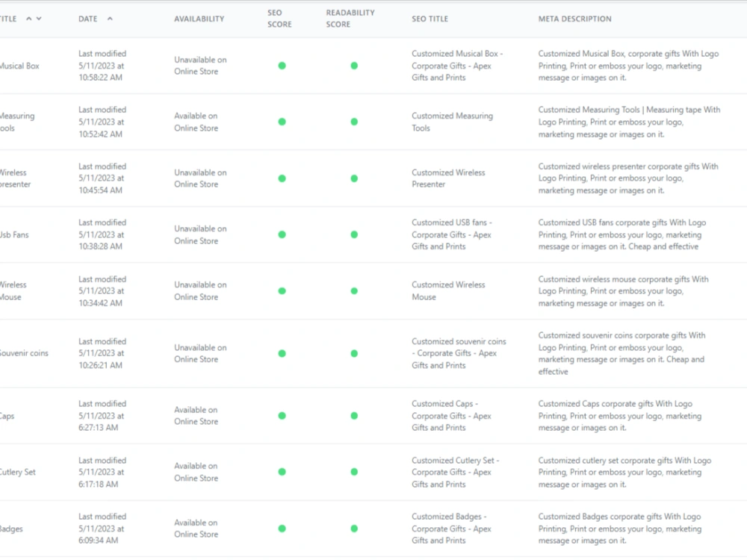Screen dimensions: 747x560
Task: Click SEO score dot for Caps
Action: pyautogui.click(x=282, y=416)
